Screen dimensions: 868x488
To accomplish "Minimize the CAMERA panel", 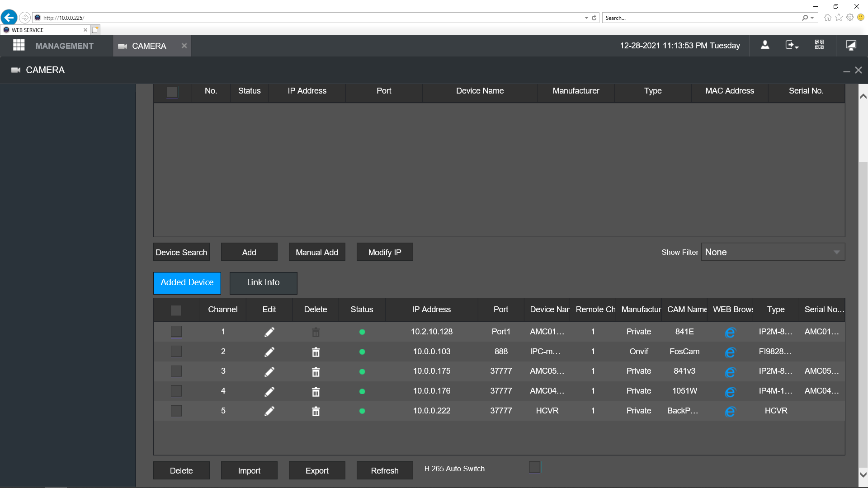I will (846, 71).
